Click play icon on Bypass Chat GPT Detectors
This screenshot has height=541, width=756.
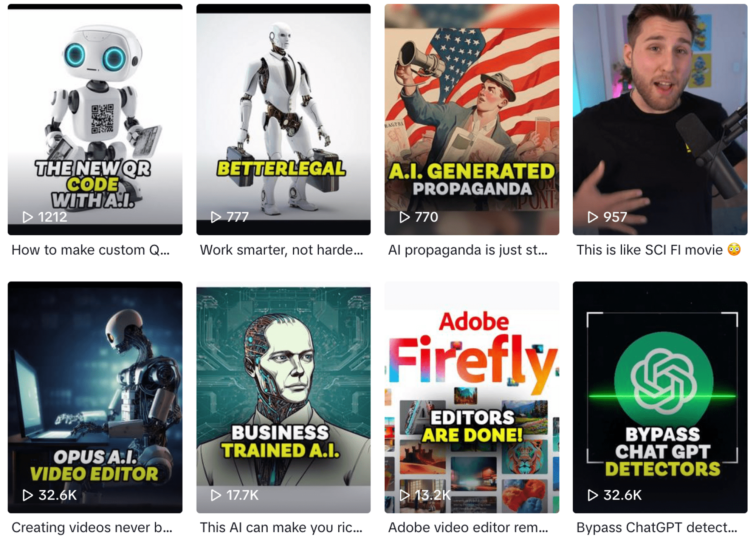(x=593, y=495)
